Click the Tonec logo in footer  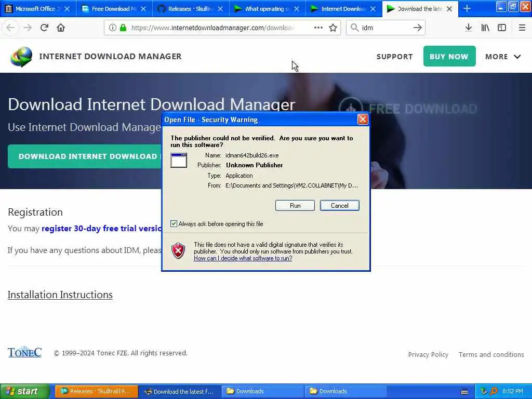pos(25,352)
